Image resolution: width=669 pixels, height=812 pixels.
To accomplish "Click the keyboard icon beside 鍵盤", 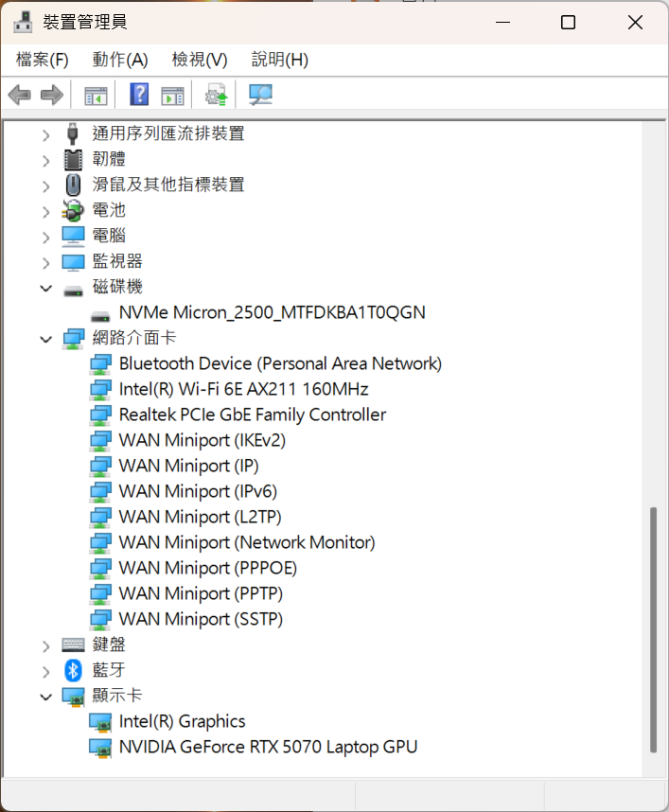I will coord(73,644).
